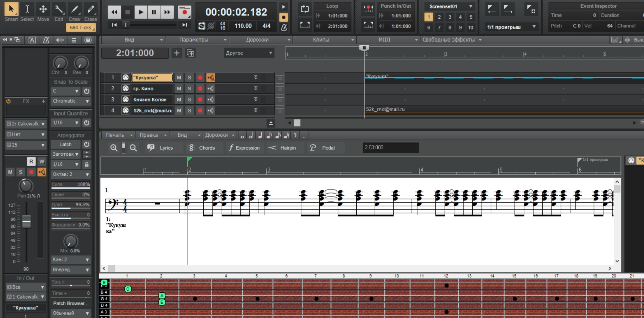Open the Клипы menu
This screenshot has width=644, height=318.
pos(324,40)
